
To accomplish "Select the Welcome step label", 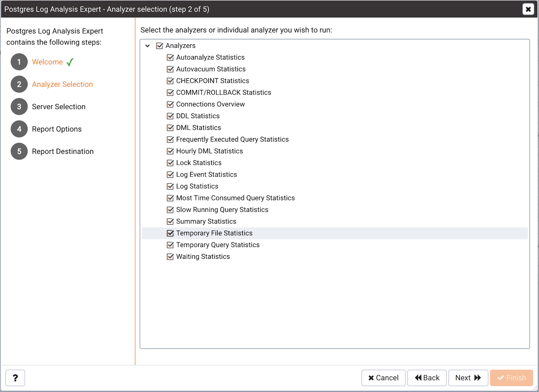I will pos(48,62).
